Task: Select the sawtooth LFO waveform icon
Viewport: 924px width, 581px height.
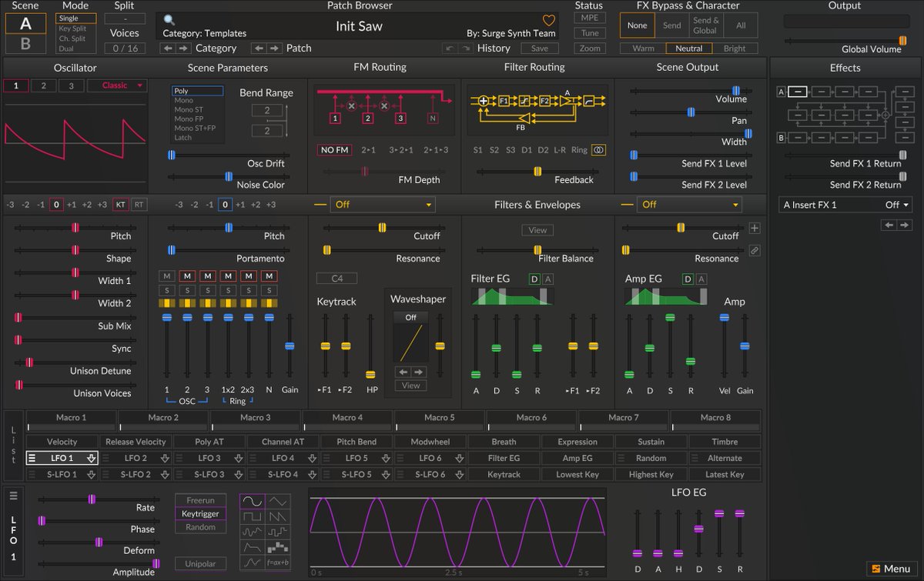Action: coord(279,516)
